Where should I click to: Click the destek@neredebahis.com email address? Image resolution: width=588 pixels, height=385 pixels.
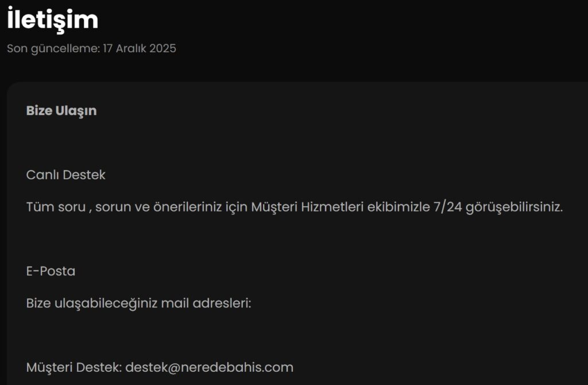coord(209,367)
